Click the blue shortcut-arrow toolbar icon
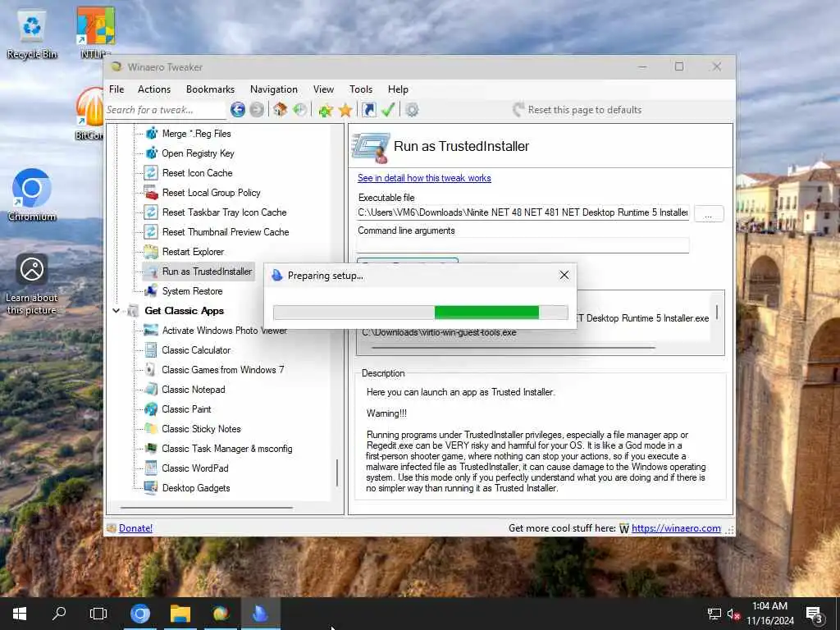Image resolution: width=840 pixels, height=630 pixels. (369, 110)
